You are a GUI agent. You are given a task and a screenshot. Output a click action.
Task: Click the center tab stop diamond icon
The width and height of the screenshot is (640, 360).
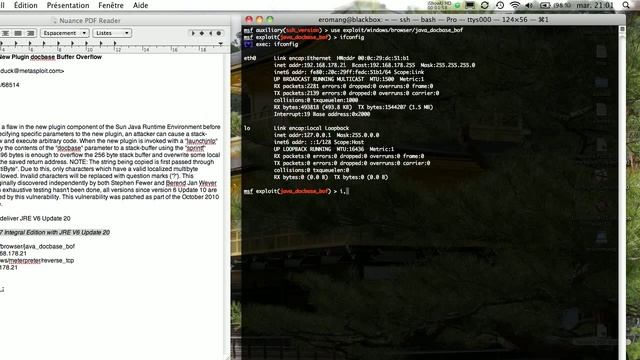click(x=202, y=33)
